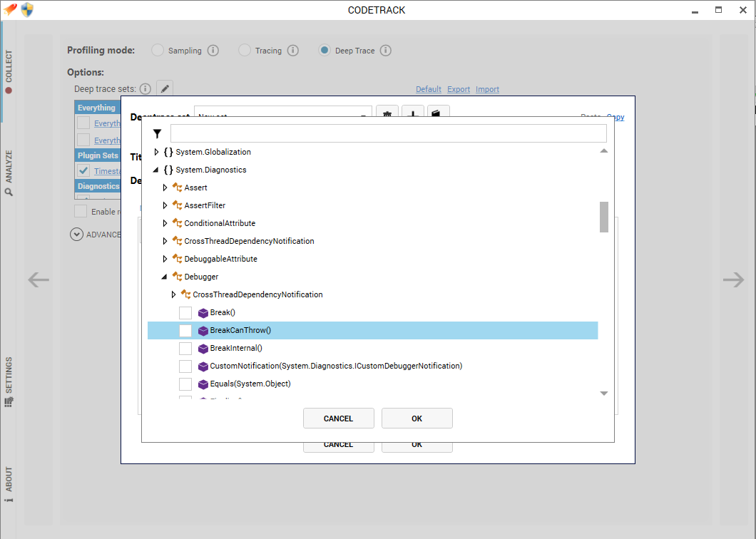The height and width of the screenshot is (539, 756).
Task: Click the info icon next to Sampling
Action: [x=213, y=51]
